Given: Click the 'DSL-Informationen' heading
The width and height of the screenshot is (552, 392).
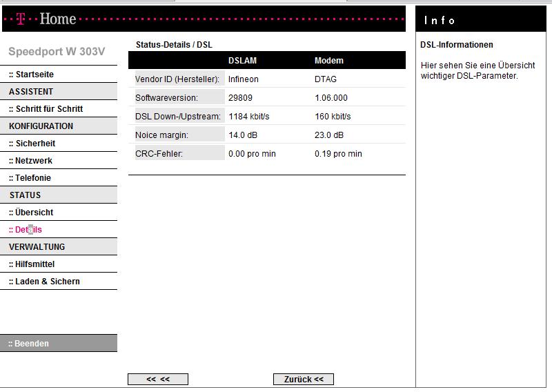Looking at the screenshot, I should [457, 45].
